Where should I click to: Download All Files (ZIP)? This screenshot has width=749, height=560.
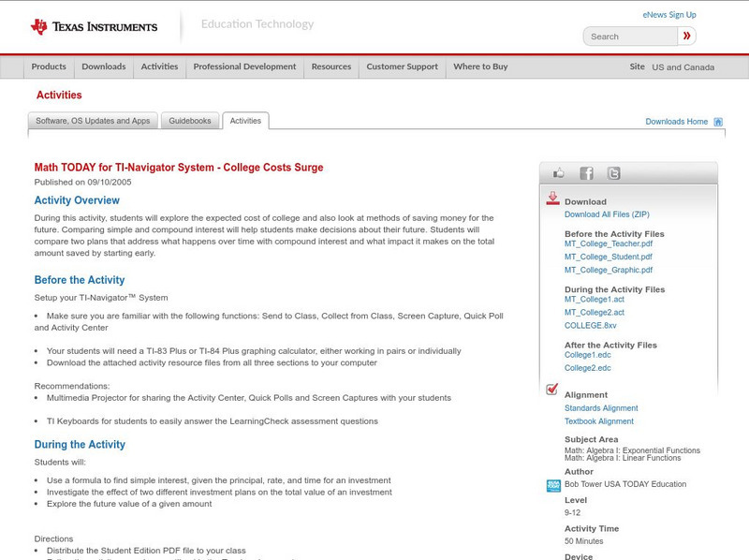(607, 214)
